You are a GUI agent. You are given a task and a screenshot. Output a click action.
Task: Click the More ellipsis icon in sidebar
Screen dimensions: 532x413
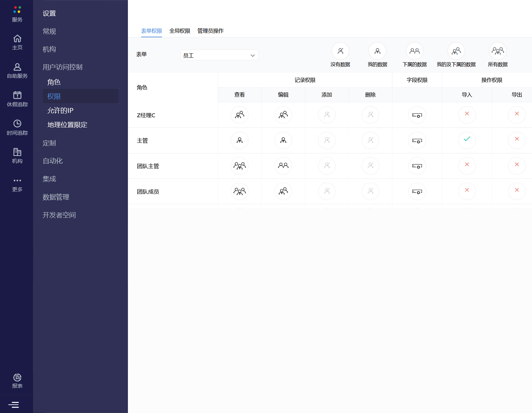click(17, 181)
